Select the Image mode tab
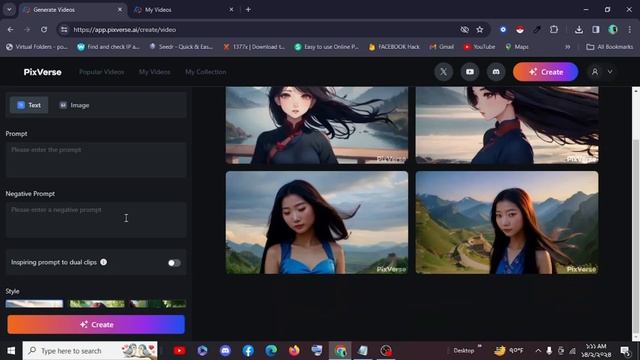 pos(74,105)
